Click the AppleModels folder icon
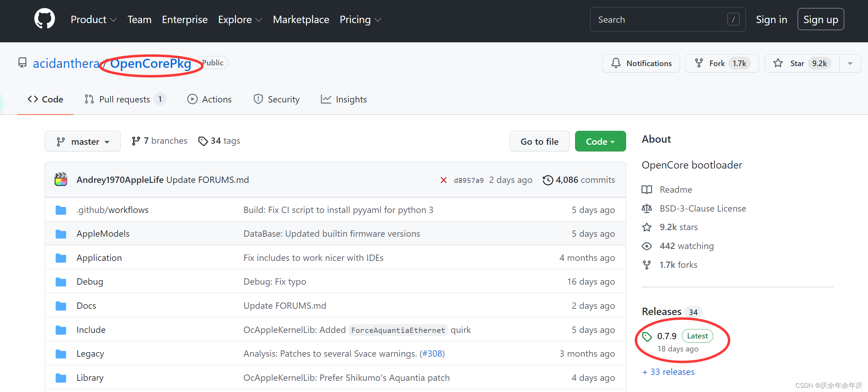868x392 pixels. (x=61, y=234)
